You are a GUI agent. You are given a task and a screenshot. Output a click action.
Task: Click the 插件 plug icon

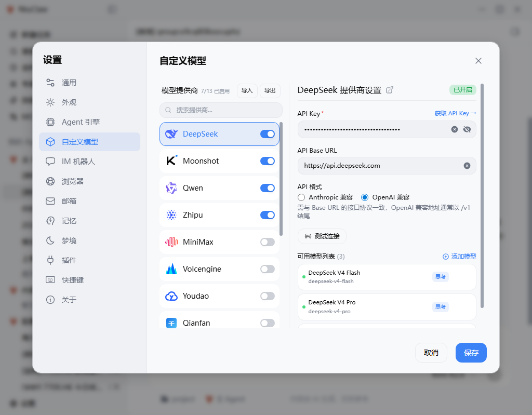coord(50,260)
